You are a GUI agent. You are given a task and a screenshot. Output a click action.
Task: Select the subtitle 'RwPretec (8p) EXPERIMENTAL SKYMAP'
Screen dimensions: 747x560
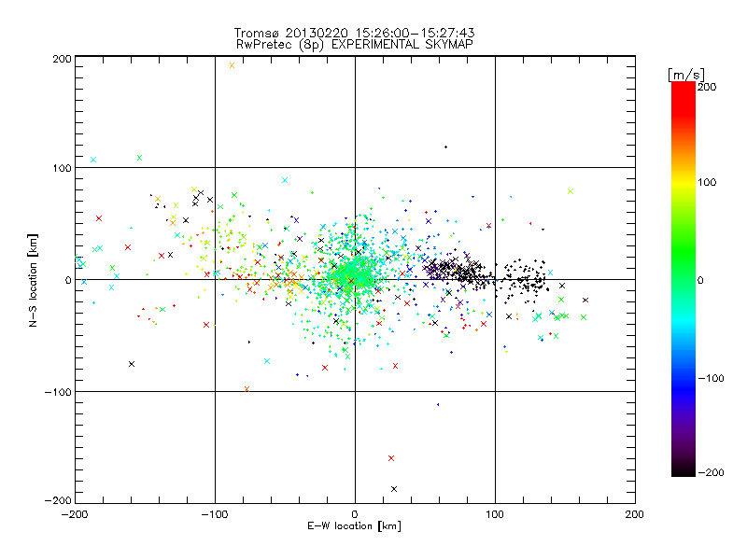[355, 45]
